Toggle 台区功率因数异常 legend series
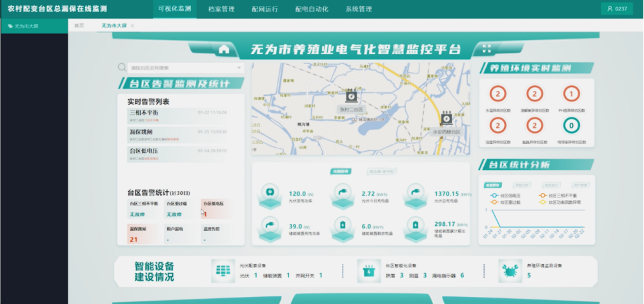 click(560, 202)
